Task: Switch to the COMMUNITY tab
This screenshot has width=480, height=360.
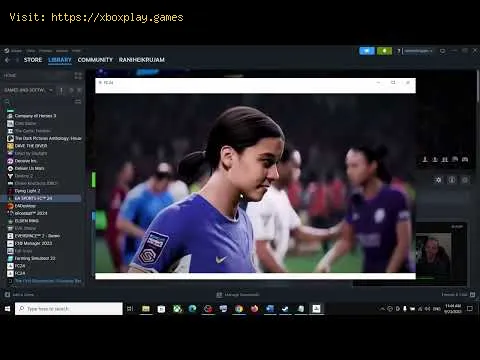Action: tap(95, 60)
